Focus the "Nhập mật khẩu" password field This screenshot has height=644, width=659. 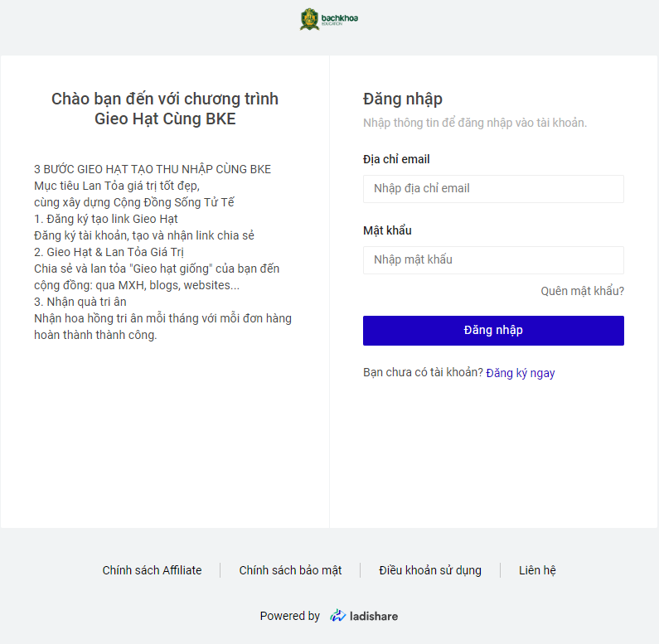pos(493,260)
